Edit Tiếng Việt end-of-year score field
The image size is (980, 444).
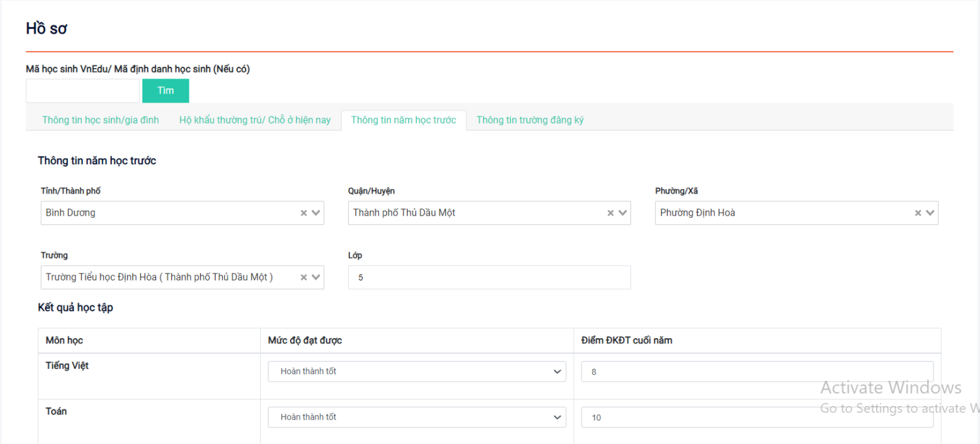[x=757, y=371]
